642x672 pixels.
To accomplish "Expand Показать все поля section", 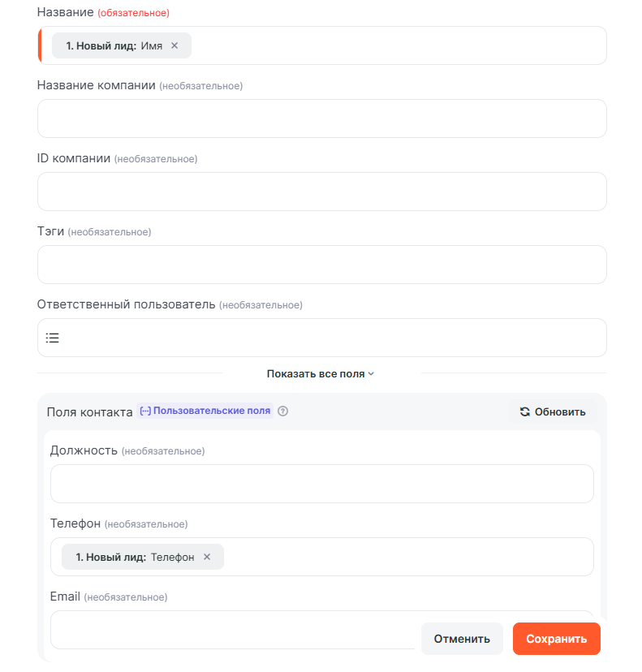I will pos(316,374).
